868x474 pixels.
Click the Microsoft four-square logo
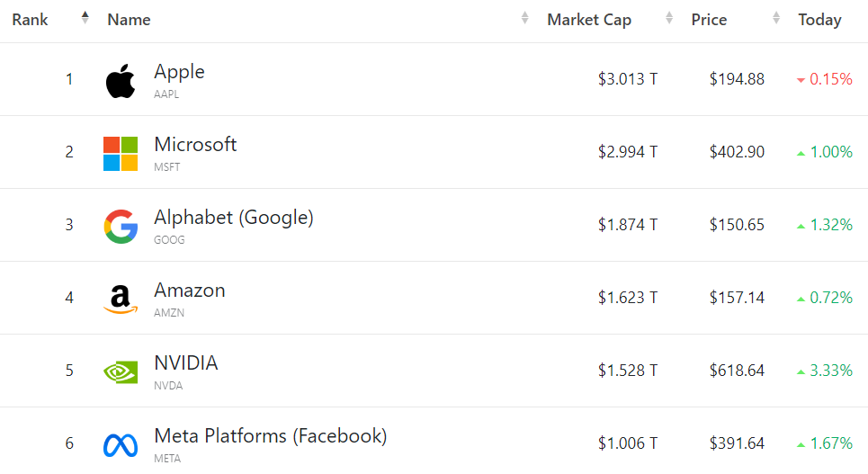pyautogui.click(x=121, y=154)
